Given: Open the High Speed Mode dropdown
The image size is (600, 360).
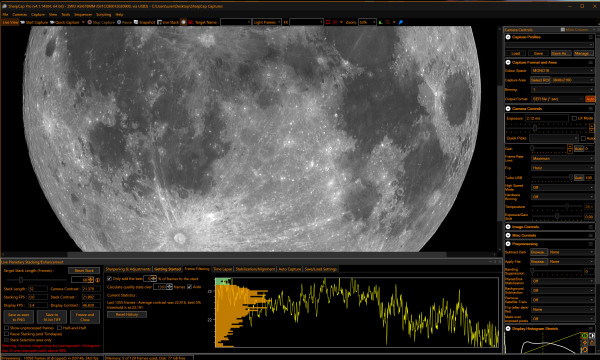Looking at the screenshot, I should click(x=562, y=187).
